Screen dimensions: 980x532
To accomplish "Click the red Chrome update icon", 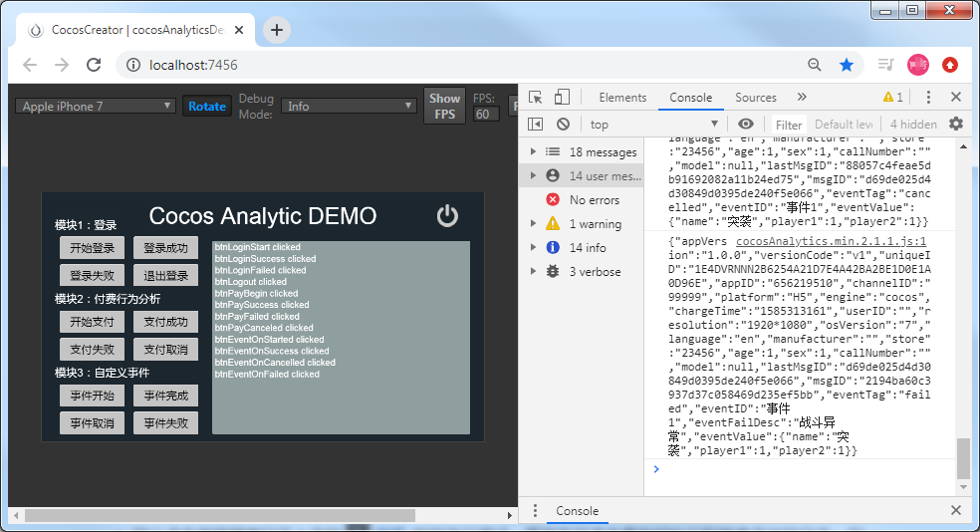I will 950,65.
